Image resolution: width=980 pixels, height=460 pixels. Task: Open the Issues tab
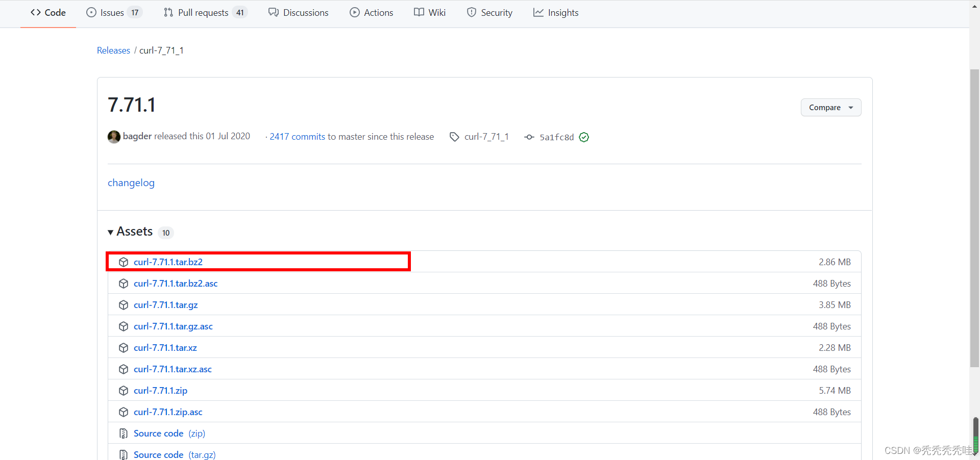(x=114, y=13)
